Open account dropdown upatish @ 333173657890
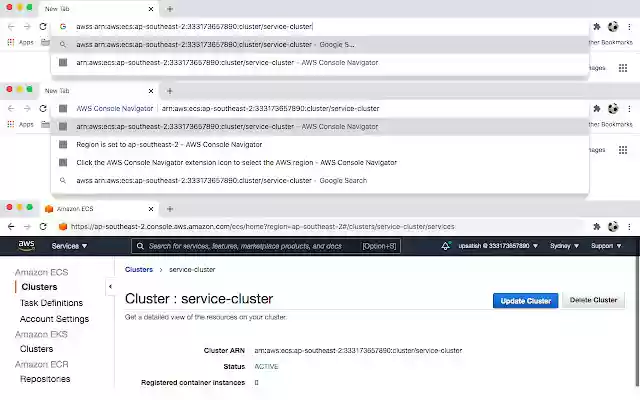 point(498,246)
